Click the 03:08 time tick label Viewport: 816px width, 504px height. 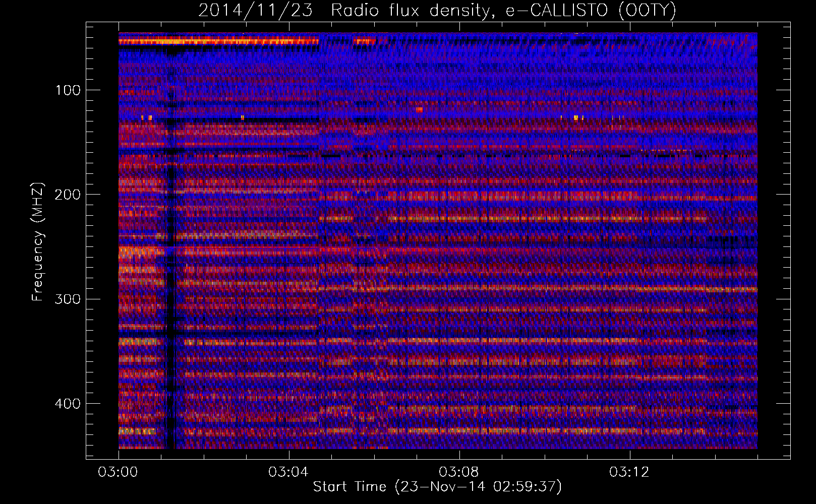click(x=459, y=472)
